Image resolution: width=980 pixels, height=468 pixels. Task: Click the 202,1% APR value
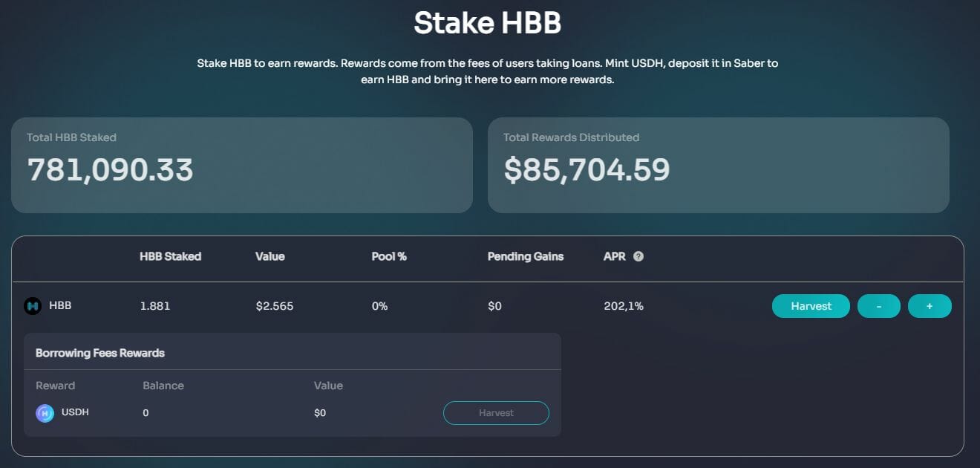click(624, 306)
